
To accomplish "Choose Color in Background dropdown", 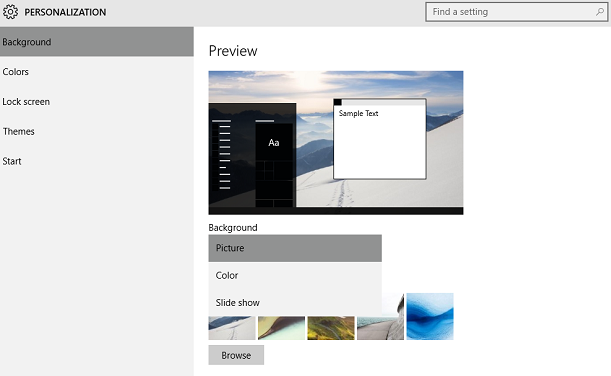I will tap(295, 275).
